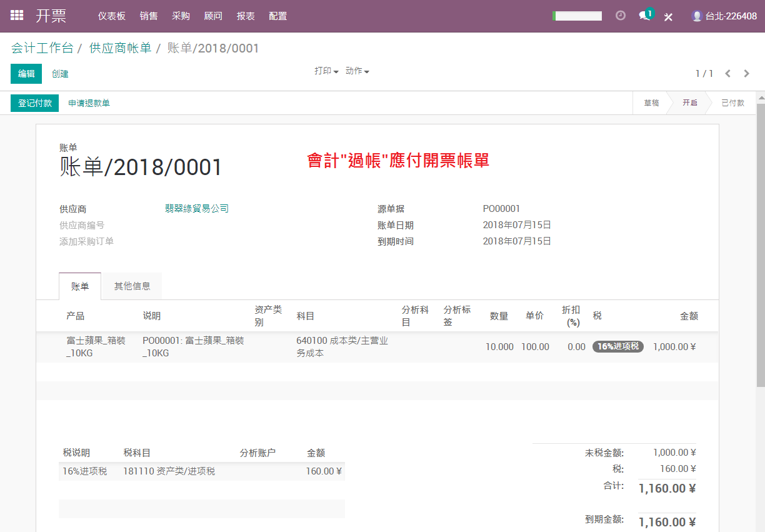Click the 申请退款单 button
This screenshot has height=532, width=765.
(x=89, y=103)
